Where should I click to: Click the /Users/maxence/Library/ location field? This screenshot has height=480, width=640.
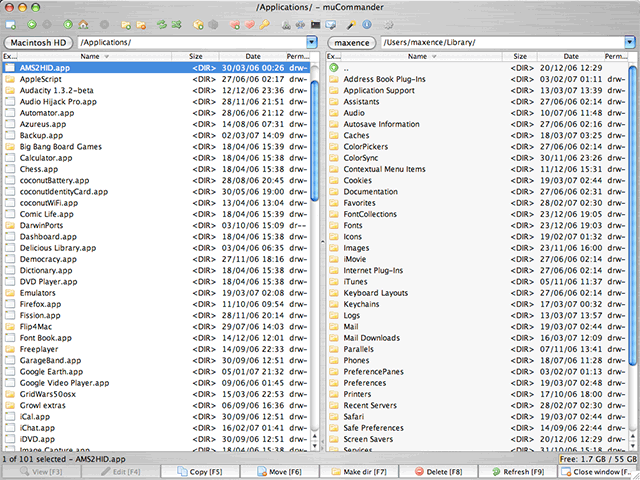click(x=502, y=42)
